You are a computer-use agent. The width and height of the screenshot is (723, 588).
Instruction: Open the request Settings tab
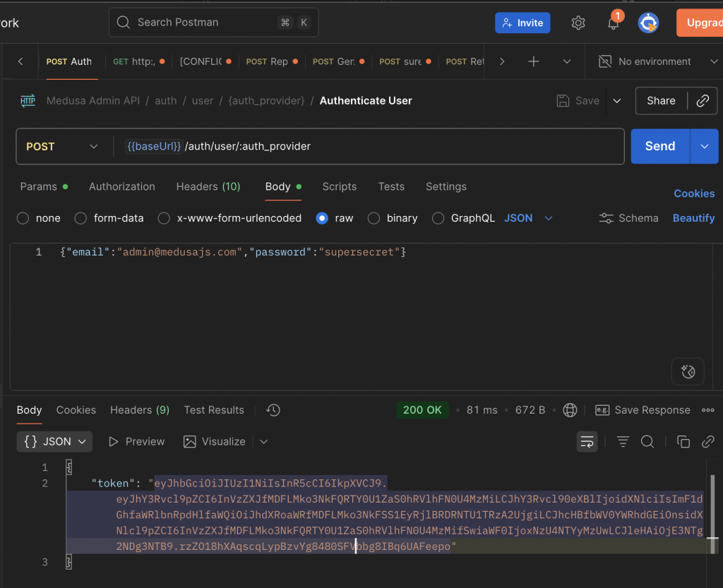pyautogui.click(x=446, y=186)
